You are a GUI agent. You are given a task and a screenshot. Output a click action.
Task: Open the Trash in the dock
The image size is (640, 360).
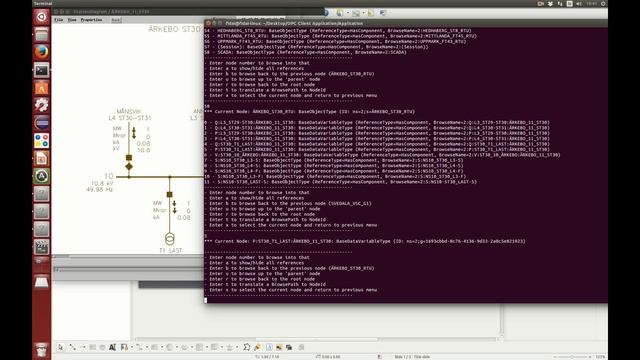click(x=41, y=350)
